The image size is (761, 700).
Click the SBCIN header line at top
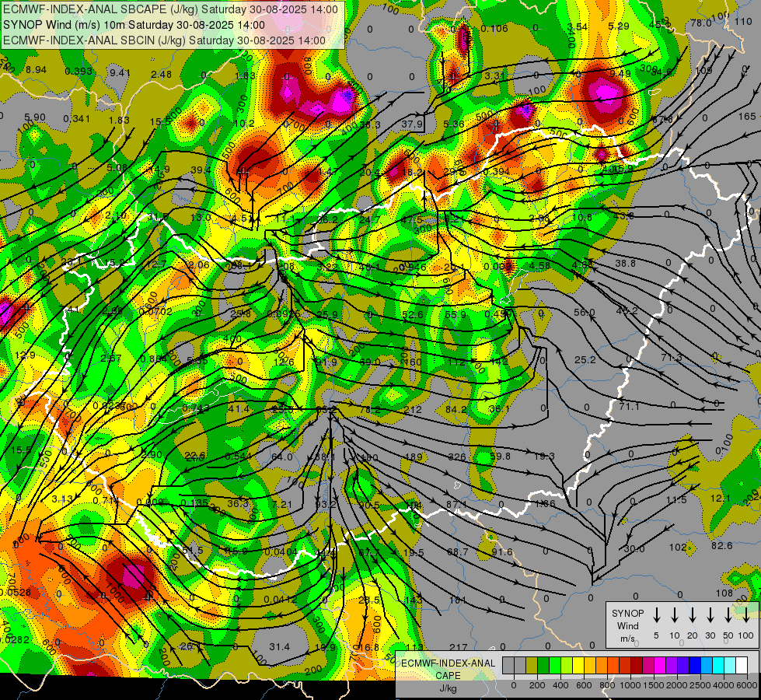164,40
